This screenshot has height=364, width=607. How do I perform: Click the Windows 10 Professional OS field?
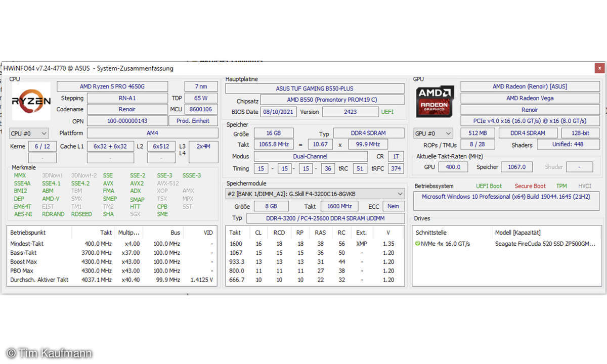(506, 201)
